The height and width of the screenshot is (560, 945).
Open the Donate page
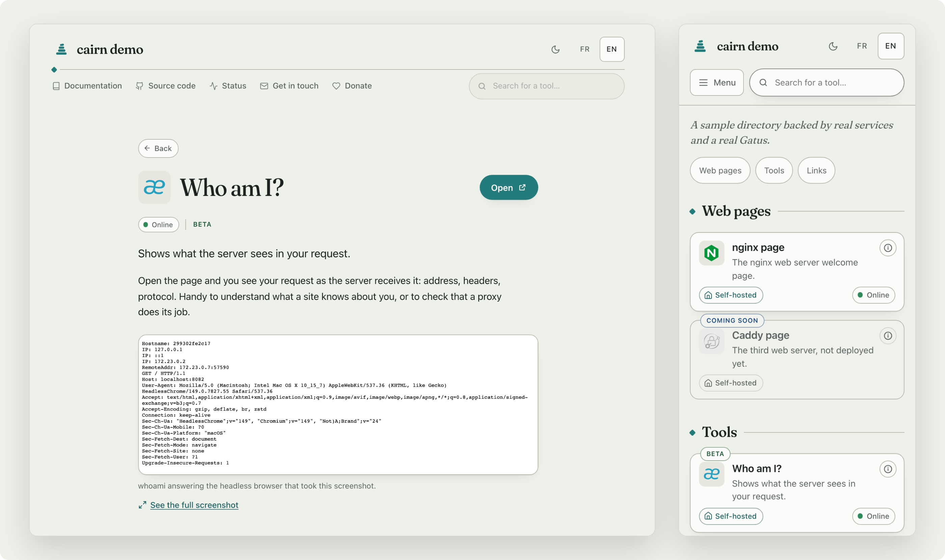pyautogui.click(x=352, y=86)
